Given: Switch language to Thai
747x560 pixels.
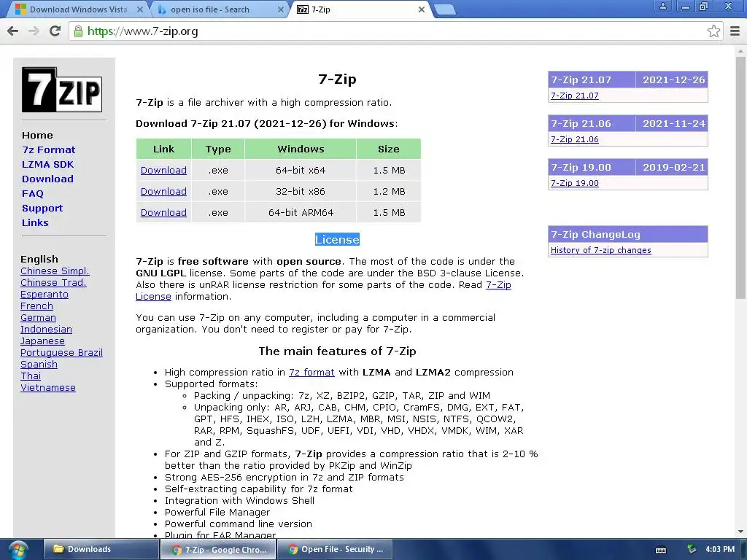Looking at the screenshot, I should (31, 376).
